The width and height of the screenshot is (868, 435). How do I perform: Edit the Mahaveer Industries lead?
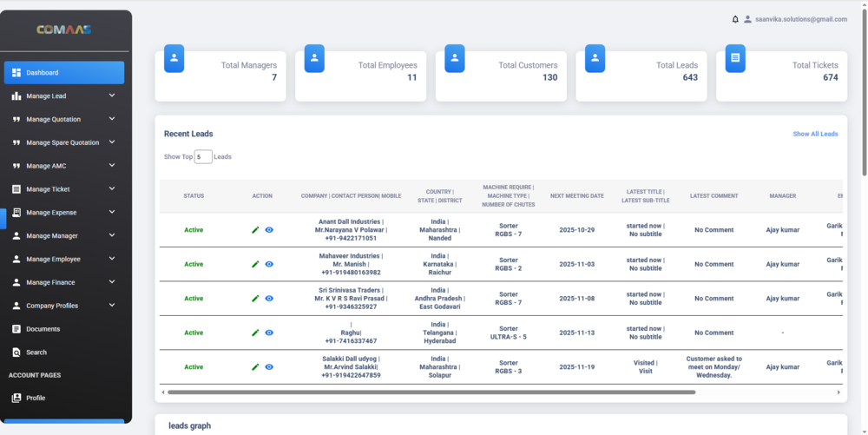click(x=255, y=264)
